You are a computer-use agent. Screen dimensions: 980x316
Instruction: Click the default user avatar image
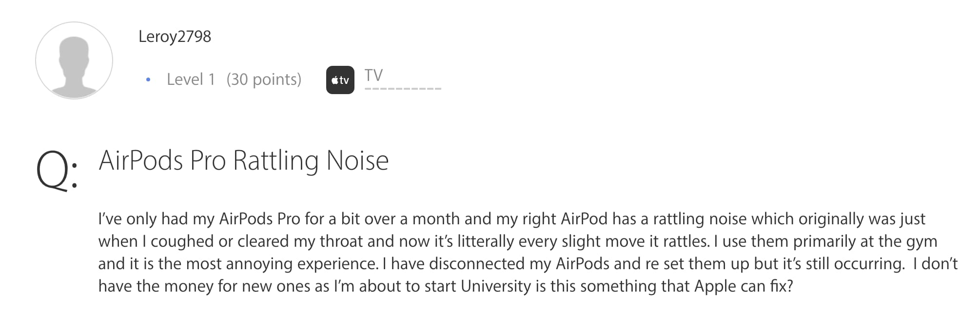coord(74,60)
